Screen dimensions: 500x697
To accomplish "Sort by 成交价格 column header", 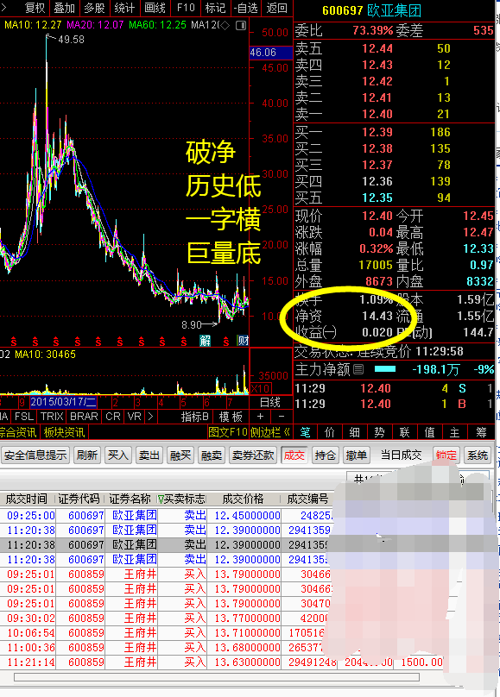I will 243,499.
